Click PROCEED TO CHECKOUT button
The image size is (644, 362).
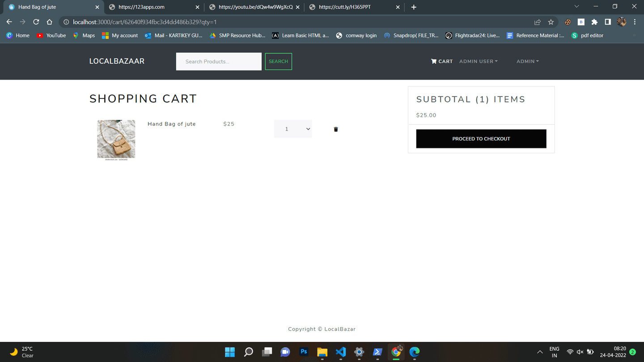[x=481, y=139]
